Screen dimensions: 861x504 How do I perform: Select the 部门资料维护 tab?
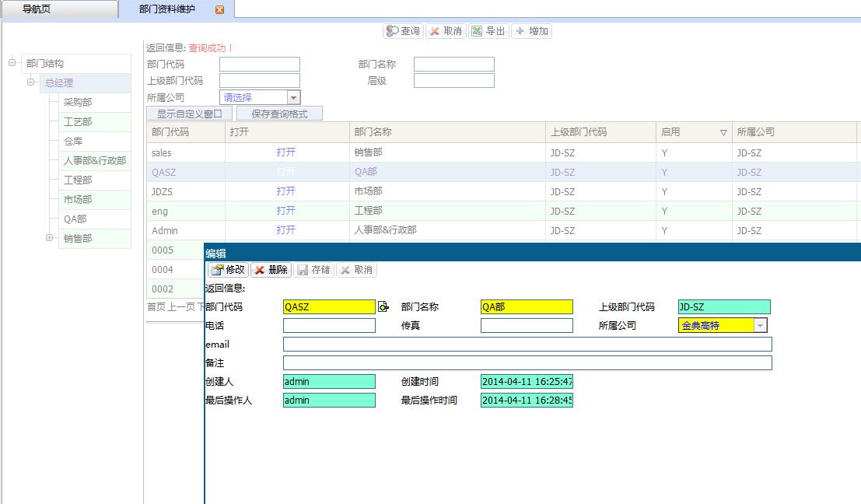pos(167,9)
